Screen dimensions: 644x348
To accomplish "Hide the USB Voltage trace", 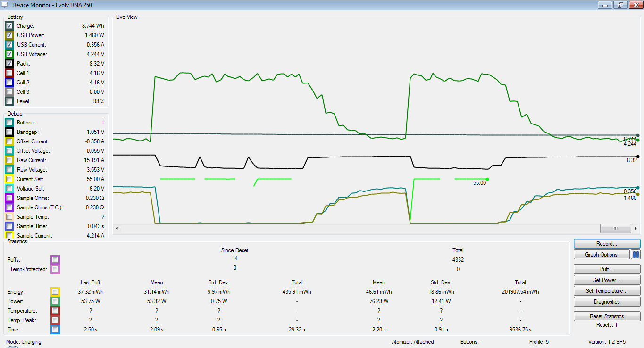I will pos(9,54).
